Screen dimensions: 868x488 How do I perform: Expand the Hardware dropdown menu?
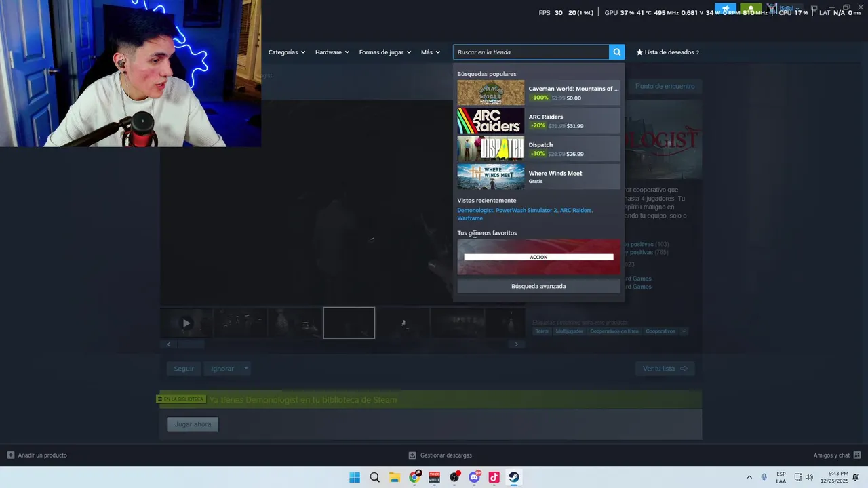pyautogui.click(x=332, y=52)
